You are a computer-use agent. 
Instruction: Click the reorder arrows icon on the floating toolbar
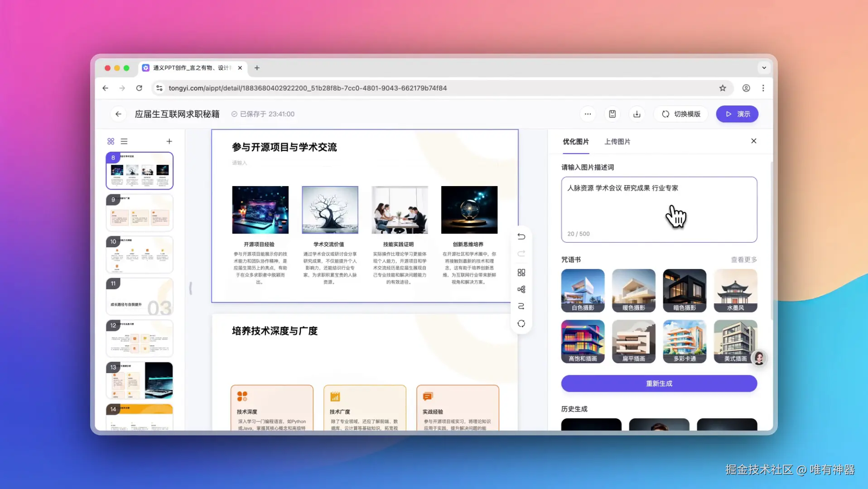[521, 306]
